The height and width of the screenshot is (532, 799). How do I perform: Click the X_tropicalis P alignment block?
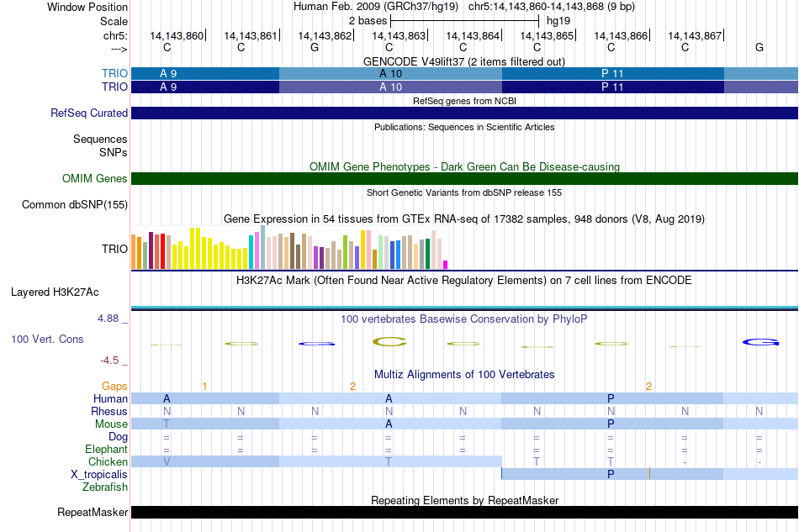pyautogui.click(x=612, y=474)
